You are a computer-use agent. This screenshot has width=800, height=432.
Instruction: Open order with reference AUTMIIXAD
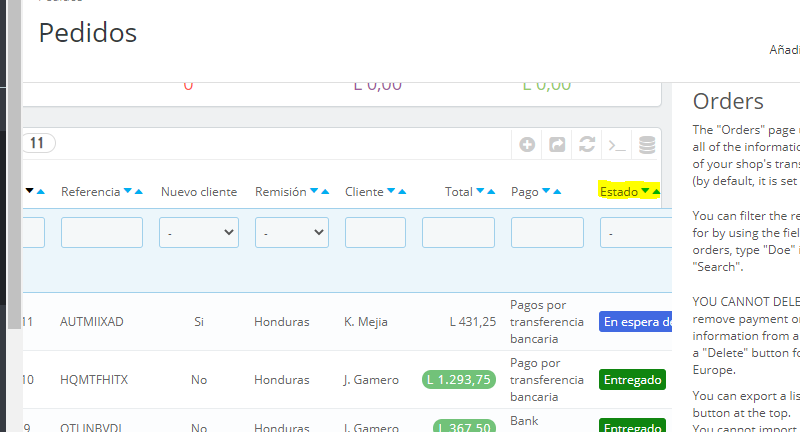coord(92,322)
